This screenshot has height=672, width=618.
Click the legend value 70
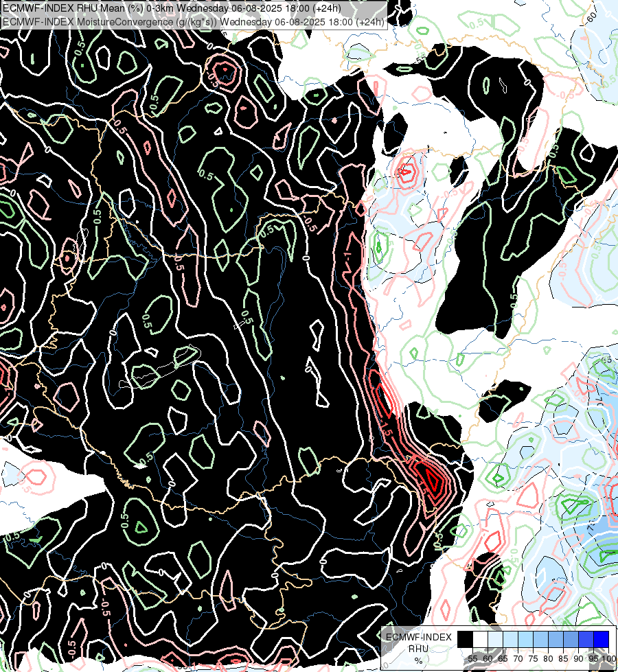pyautogui.click(x=518, y=659)
